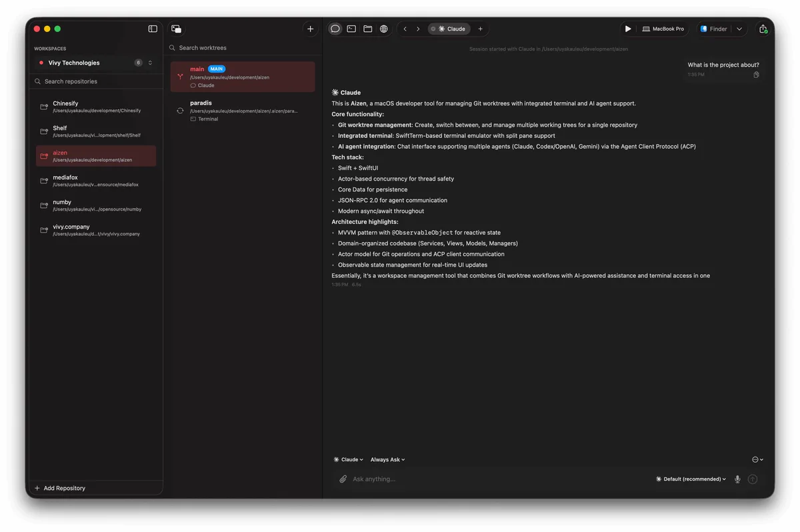The image size is (800, 532).
Task: Click the numby folder icon
Action: coord(44,205)
